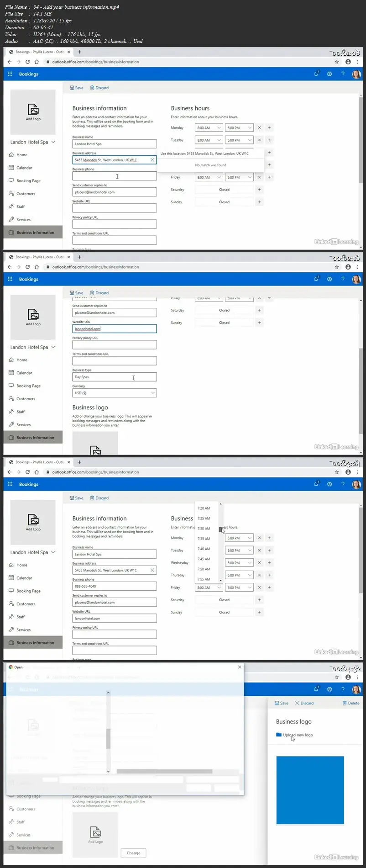Remove Monday hours with X in 00:01:08 frame
Image resolution: width=366 pixels, height=868 pixels.
[x=259, y=128]
